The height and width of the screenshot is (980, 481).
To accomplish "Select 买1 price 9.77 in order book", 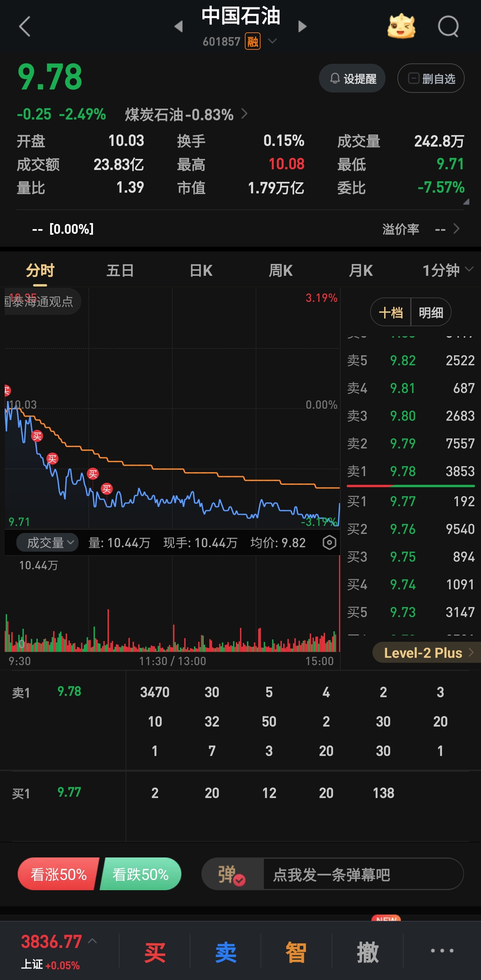I will pyautogui.click(x=411, y=502).
